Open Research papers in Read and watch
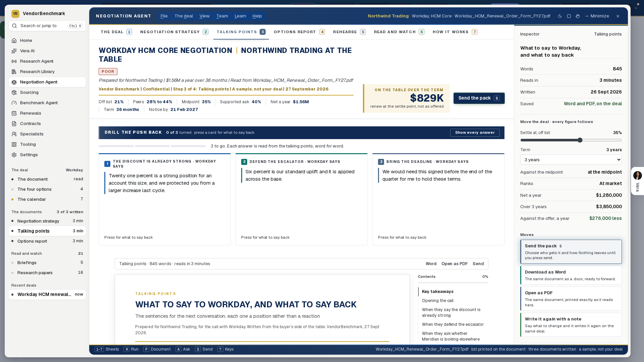The width and height of the screenshot is (644, 362). pos(47,273)
